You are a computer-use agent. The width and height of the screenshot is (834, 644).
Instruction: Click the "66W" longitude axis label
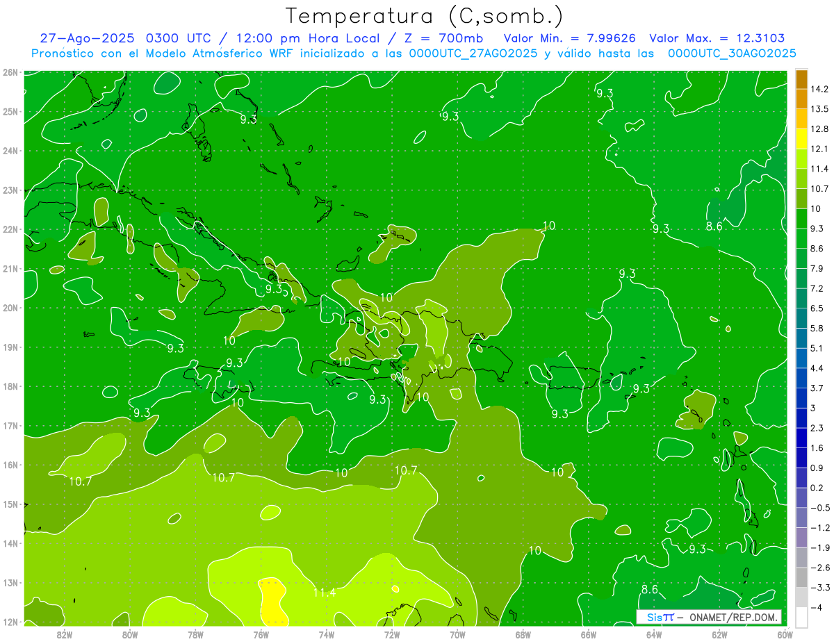tap(589, 634)
